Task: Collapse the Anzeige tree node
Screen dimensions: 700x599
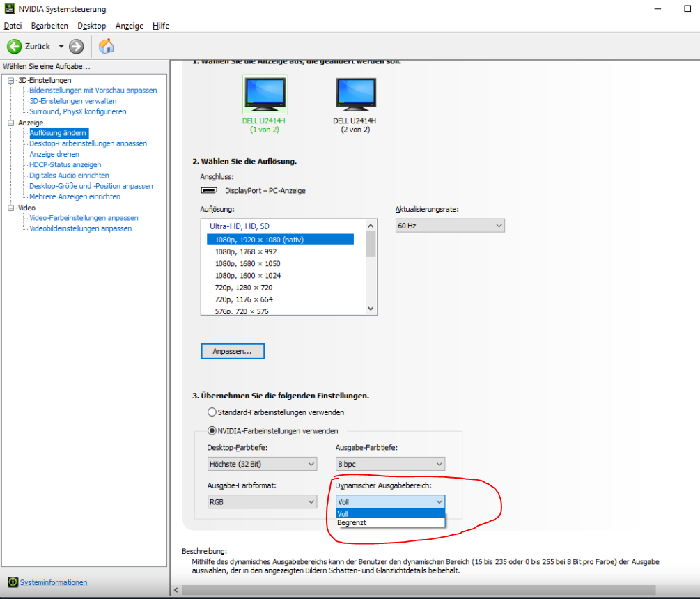Action: click(11, 123)
